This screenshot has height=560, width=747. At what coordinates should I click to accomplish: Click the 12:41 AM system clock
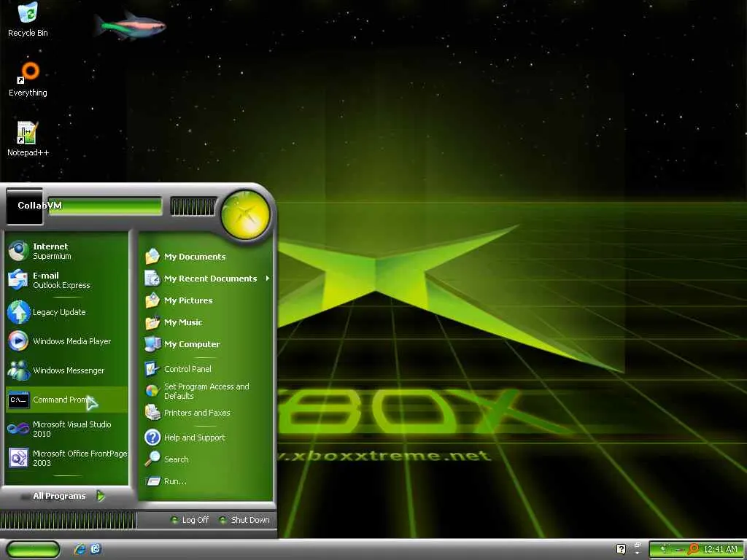pos(720,550)
